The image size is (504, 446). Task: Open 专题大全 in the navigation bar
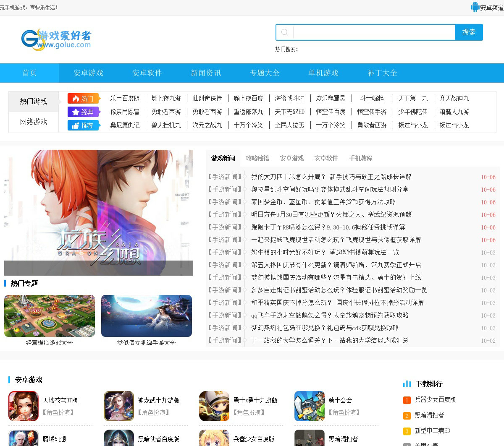click(x=265, y=73)
